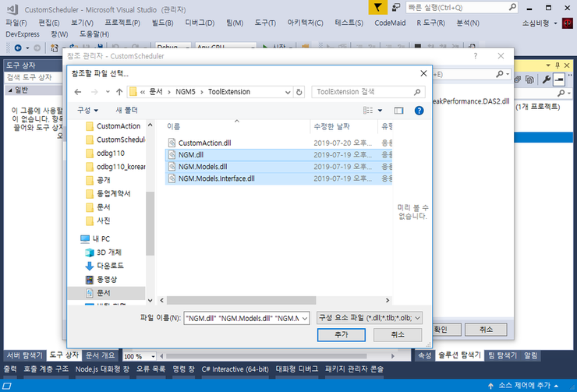The image size is (577, 392).
Task: Open the 구성 organize dropdown
Action: click(87, 111)
